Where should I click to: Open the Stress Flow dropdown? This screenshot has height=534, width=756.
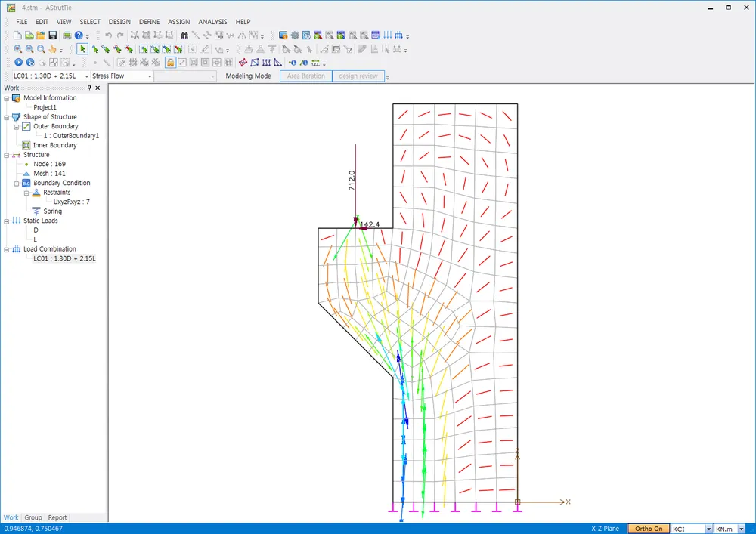click(x=150, y=76)
